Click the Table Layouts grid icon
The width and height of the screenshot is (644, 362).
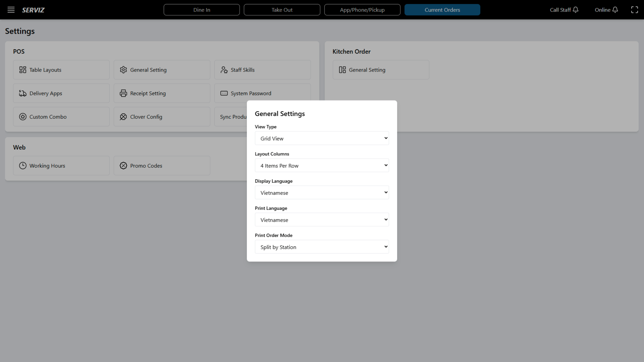23,69
